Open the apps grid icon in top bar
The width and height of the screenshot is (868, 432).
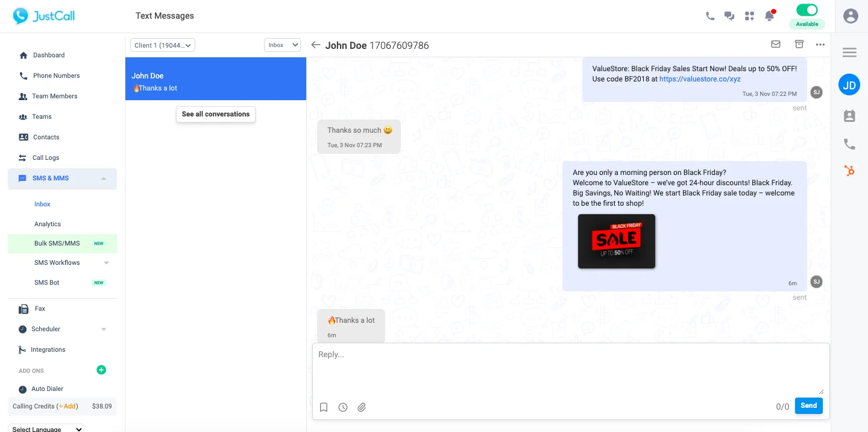click(x=749, y=16)
